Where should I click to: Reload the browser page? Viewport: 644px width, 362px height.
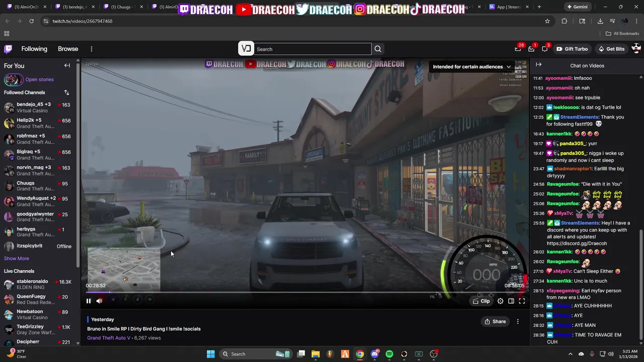point(31,21)
